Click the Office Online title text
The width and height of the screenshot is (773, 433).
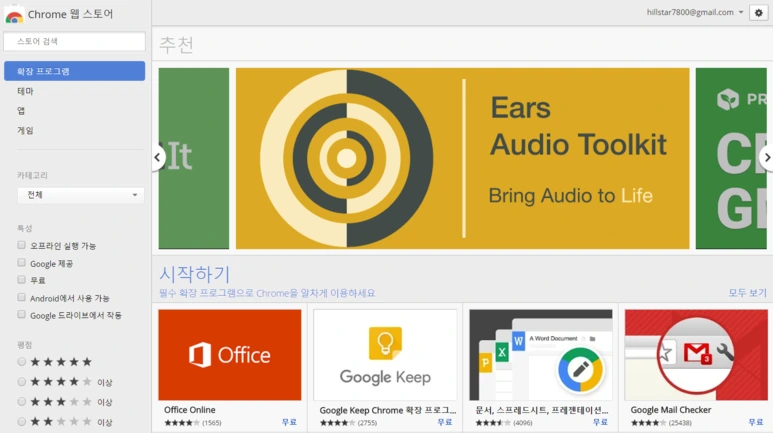tap(190, 410)
